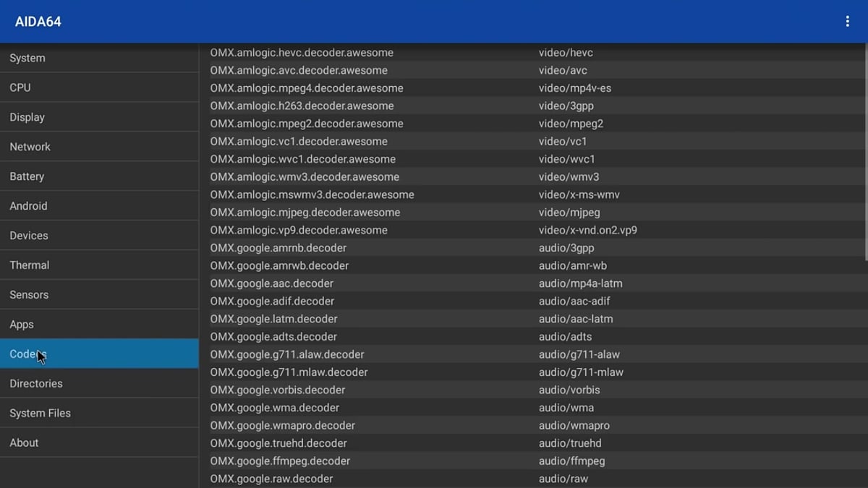
Task: Click the AIDA64 app title
Action: point(38,22)
